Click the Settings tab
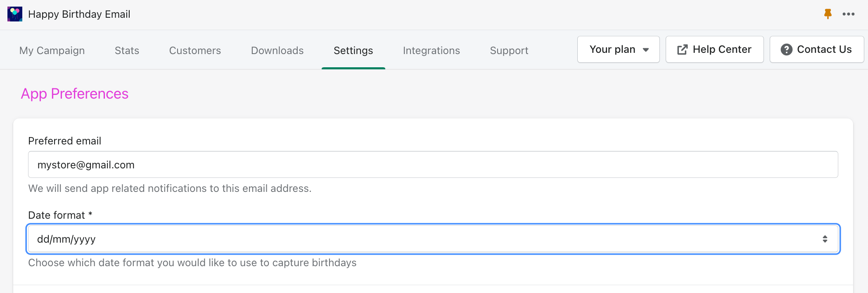This screenshot has width=868, height=293. pyautogui.click(x=353, y=50)
